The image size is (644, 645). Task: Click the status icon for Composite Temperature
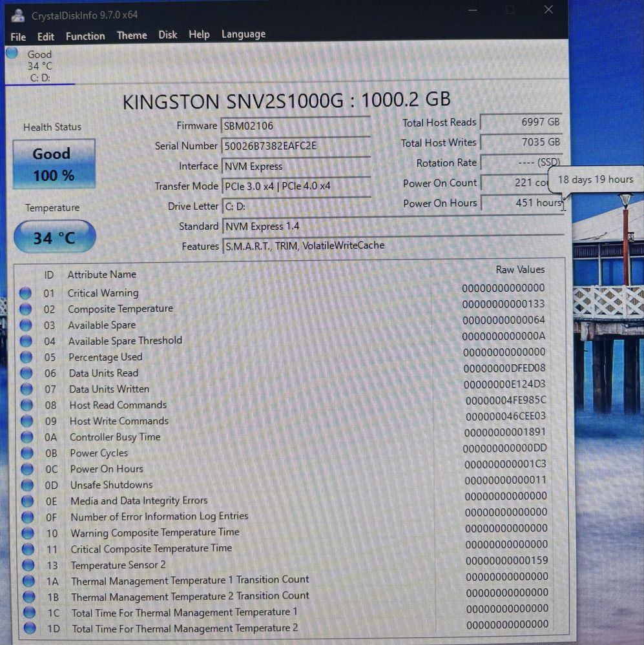[25, 309]
